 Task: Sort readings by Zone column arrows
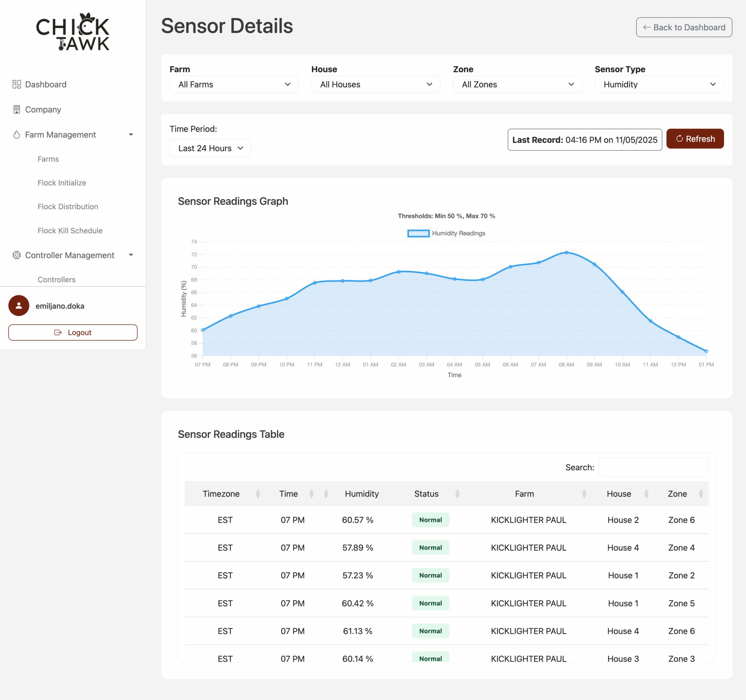click(x=701, y=494)
